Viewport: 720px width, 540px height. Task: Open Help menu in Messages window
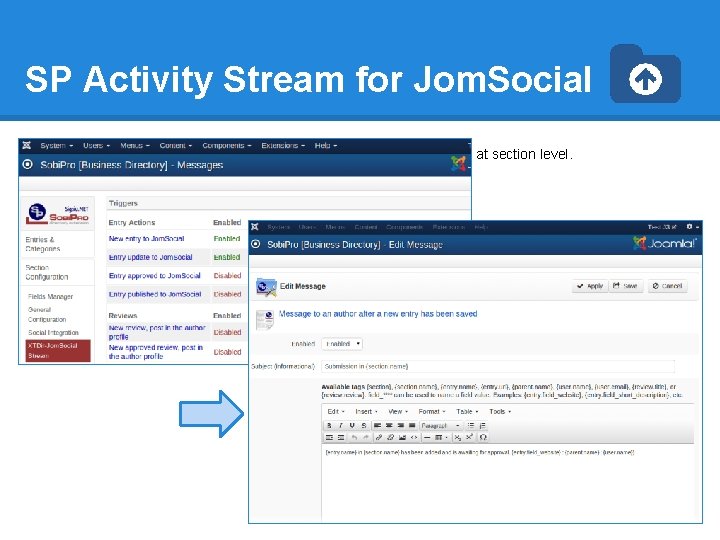click(326, 146)
